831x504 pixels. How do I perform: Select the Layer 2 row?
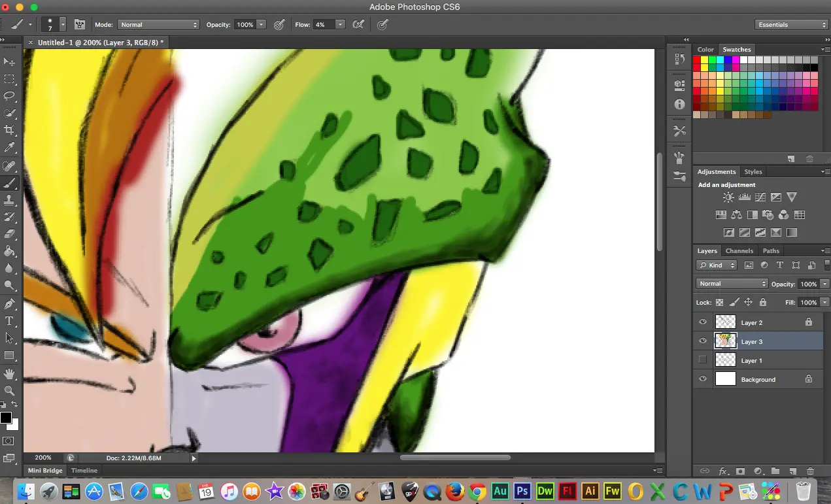click(x=758, y=322)
